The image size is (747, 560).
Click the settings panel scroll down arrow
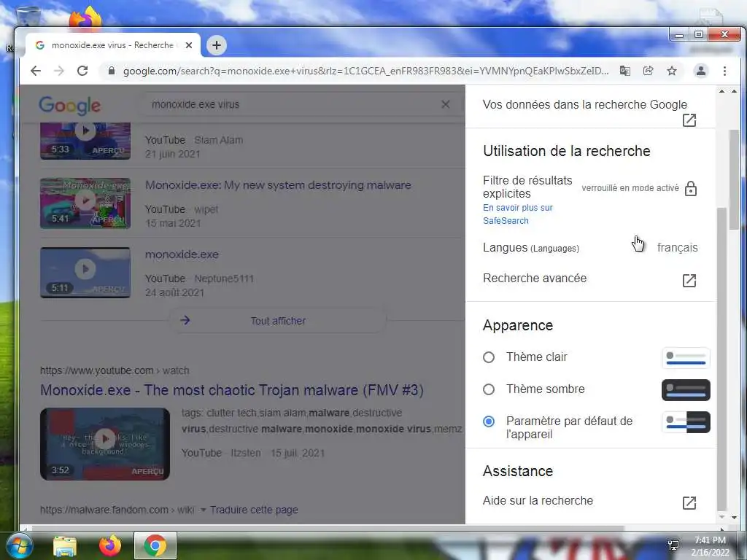[x=721, y=517]
